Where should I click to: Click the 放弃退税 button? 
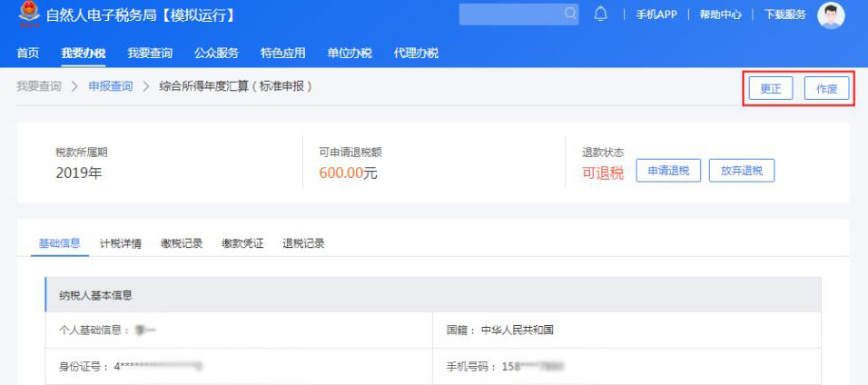(741, 171)
